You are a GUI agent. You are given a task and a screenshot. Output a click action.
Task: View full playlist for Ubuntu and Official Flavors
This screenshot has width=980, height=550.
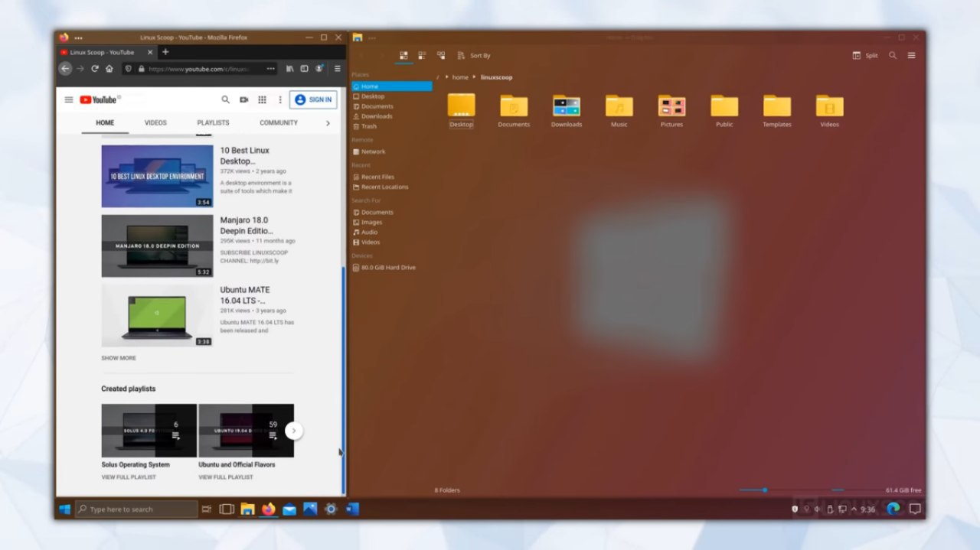click(x=225, y=477)
